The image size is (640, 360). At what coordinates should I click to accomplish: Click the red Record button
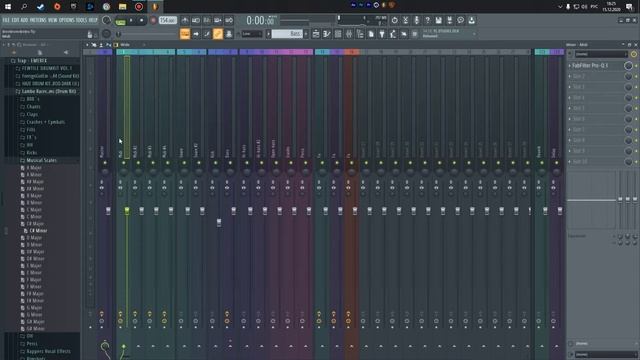153,20
